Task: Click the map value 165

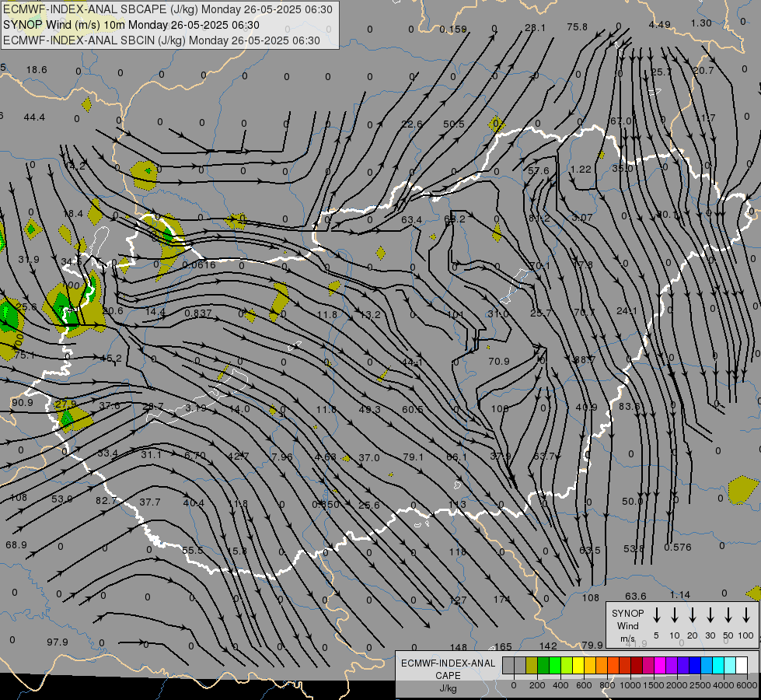Action: 503,646
